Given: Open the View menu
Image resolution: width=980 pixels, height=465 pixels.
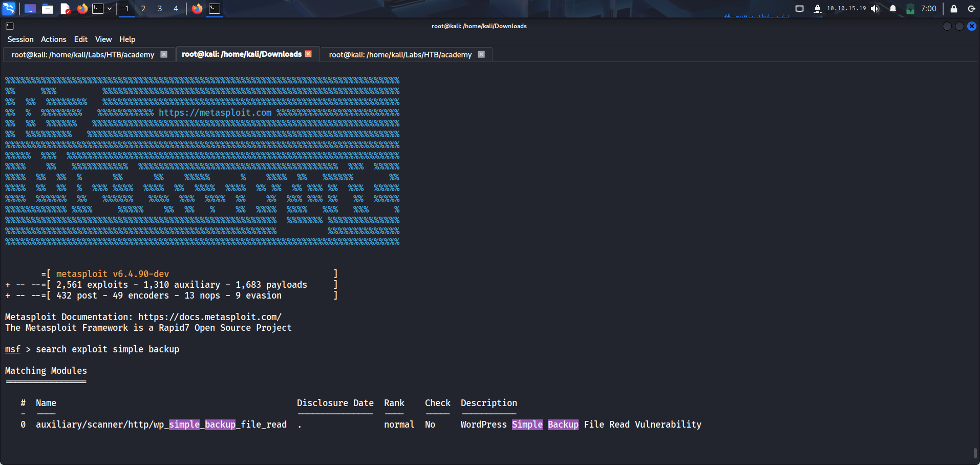Looking at the screenshot, I should 103,39.
